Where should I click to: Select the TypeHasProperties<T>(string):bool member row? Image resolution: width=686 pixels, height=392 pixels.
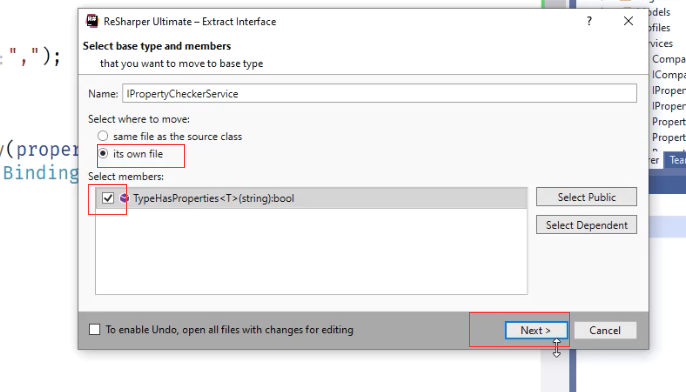[311, 198]
